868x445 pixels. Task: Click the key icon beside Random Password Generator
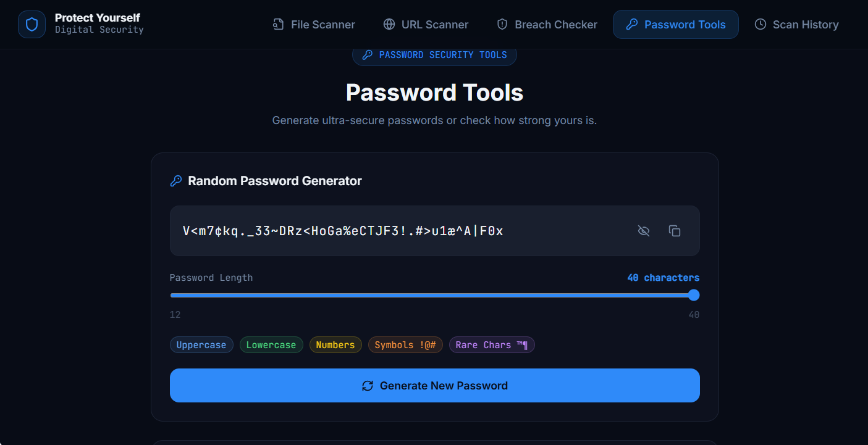[x=176, y=181]
